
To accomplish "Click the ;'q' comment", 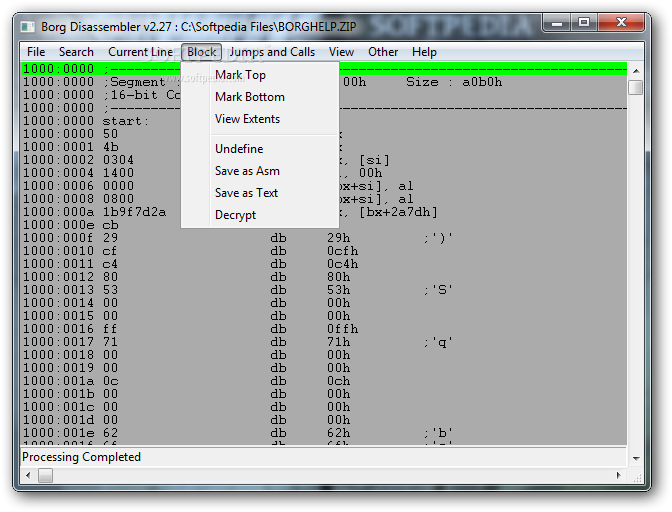I will (x=438, y=342).
